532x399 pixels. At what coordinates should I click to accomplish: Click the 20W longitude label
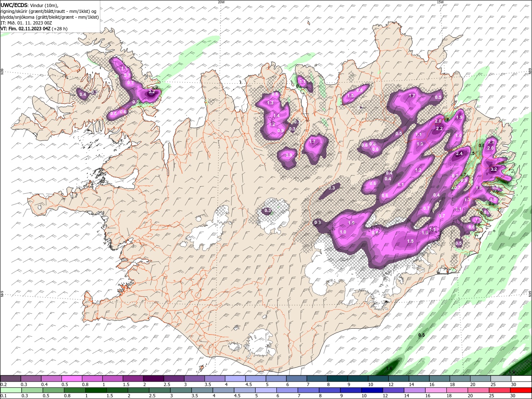(x=221, y=2)
